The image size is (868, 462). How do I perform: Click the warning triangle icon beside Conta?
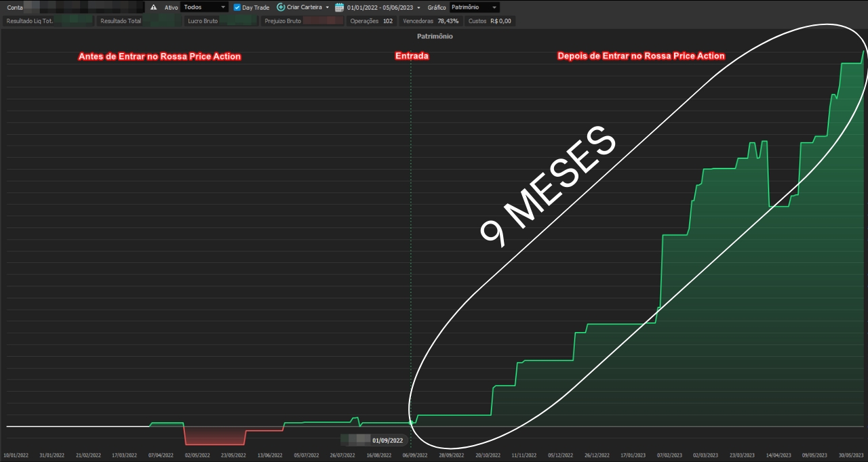click(153, 7)
